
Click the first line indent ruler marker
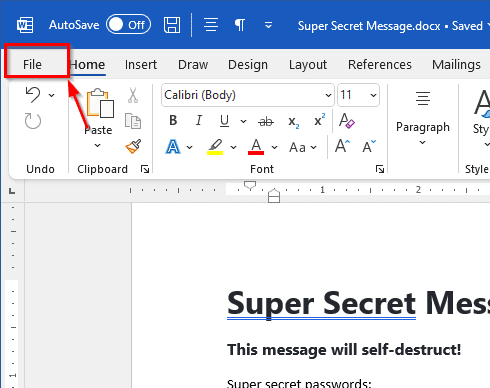250,185
